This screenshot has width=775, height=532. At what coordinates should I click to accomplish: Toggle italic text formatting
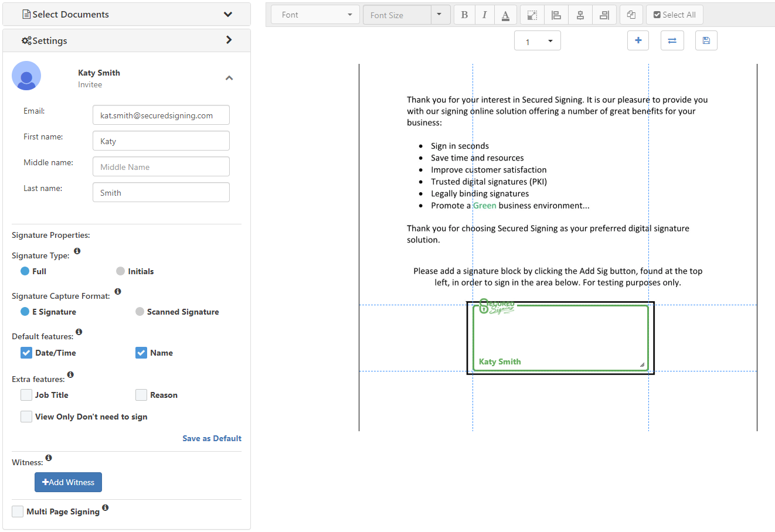pyautogui.click(x=484, y=15)
